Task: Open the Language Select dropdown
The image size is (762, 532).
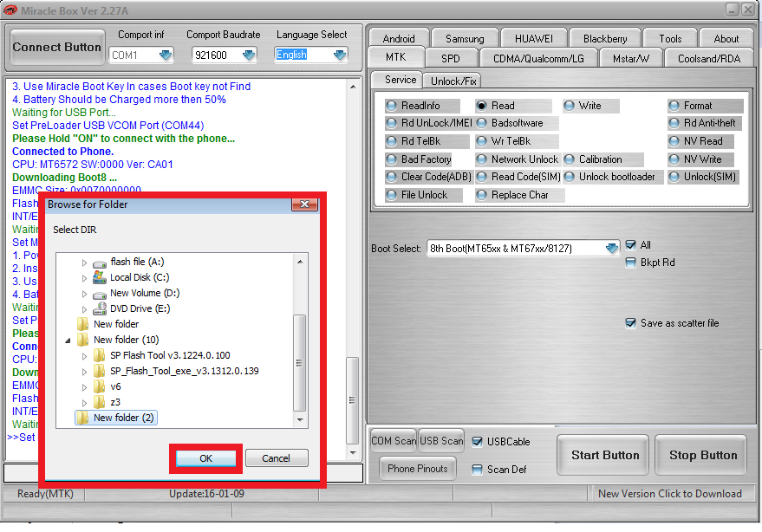Action: (x=340, y=55)
